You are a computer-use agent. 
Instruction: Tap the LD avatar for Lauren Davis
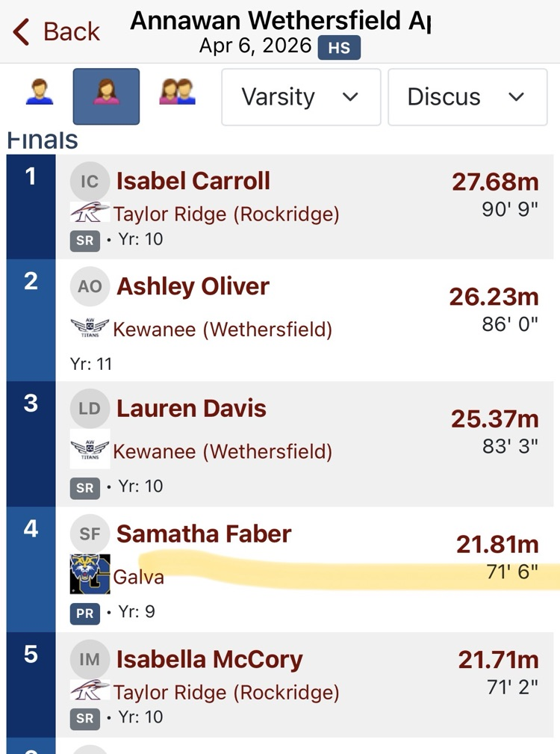coord(90,409)
